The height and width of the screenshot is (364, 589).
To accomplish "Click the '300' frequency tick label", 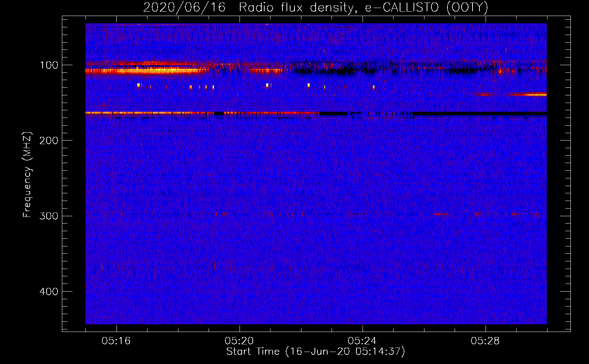I will [49, 216].
